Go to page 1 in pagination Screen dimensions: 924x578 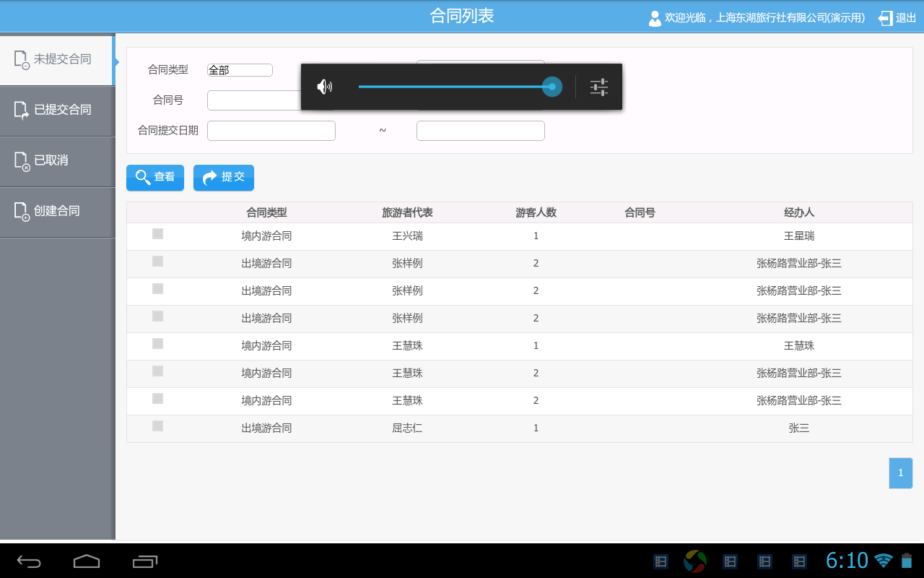(x=900, y=473)
